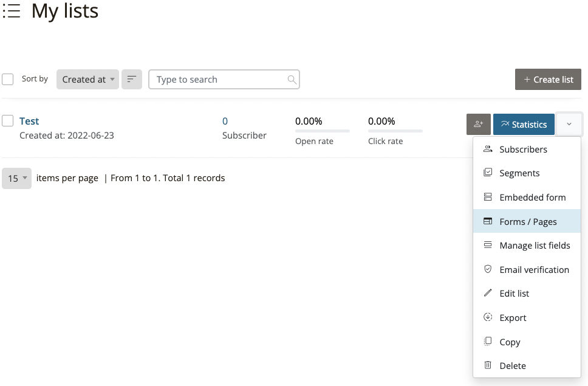Click the sort direction icon button
The image size is (588, 386).
click(132, 79)
